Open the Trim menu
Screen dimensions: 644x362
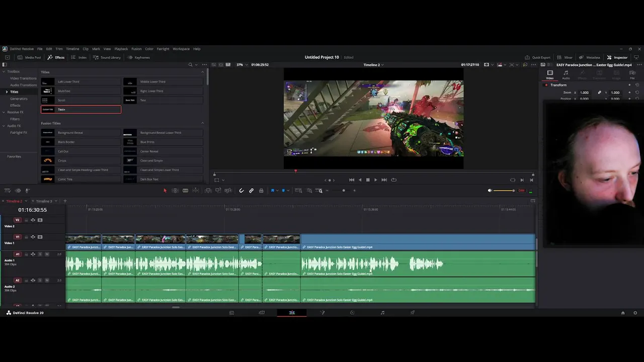(59, 49)
